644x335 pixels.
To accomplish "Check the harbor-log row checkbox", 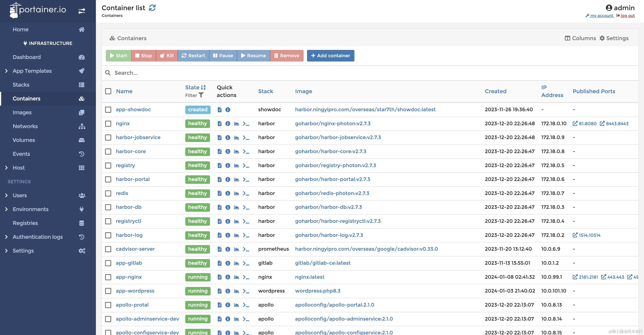I will pyautogui.click(x=108, y=235).
